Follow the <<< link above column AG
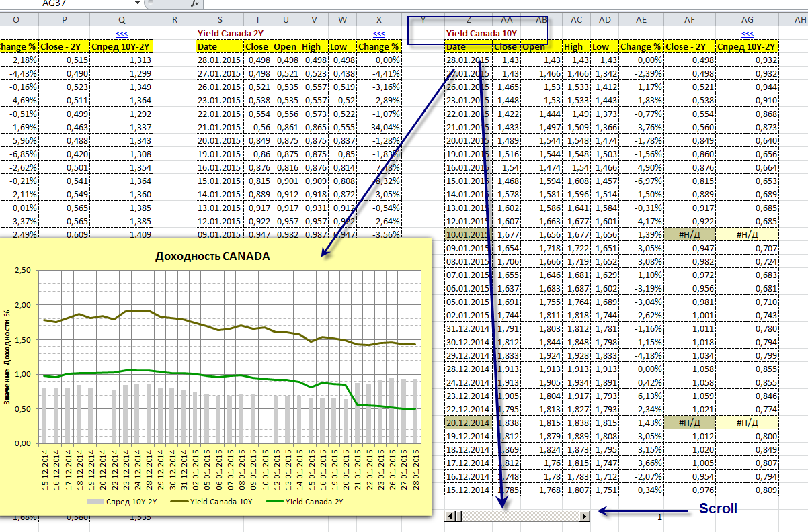808x532 pixels. coord(747,33)
